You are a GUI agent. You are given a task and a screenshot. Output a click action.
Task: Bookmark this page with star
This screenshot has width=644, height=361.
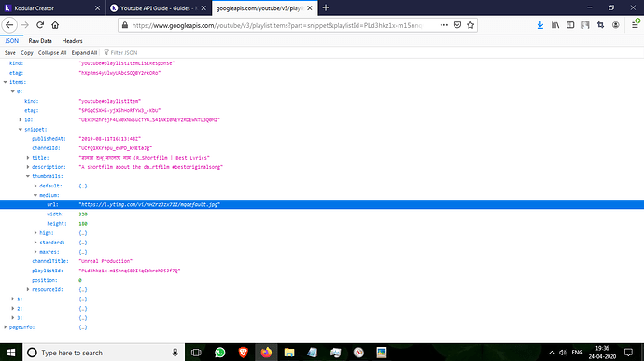[x=470, y=25]
